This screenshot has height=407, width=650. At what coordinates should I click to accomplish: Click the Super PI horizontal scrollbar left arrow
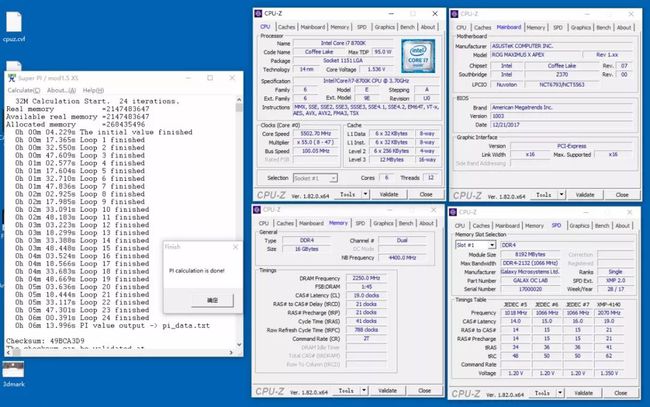pos(9,352)
